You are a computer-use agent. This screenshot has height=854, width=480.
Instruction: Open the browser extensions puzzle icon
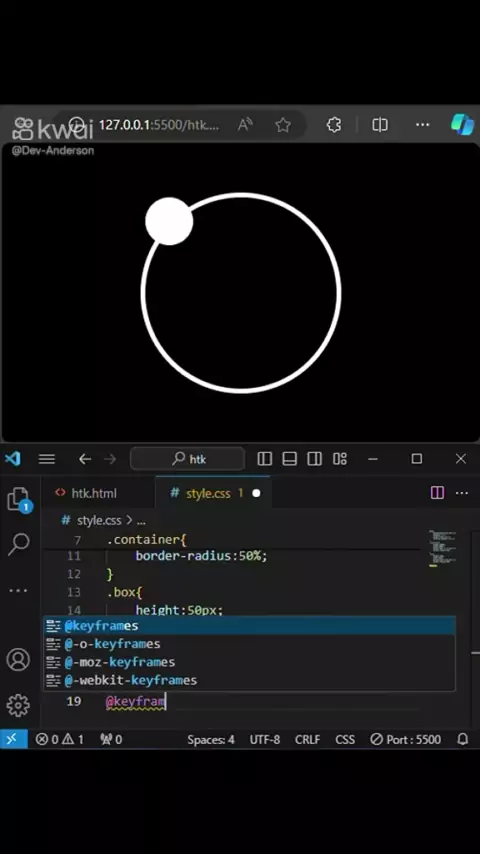coord(333,125)
